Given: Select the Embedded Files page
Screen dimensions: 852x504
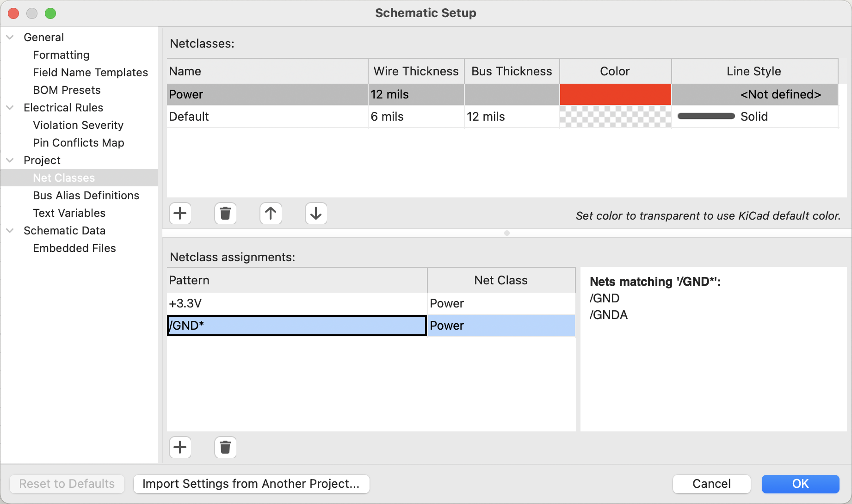Looking at the screenshot, I should coord(74,248).
